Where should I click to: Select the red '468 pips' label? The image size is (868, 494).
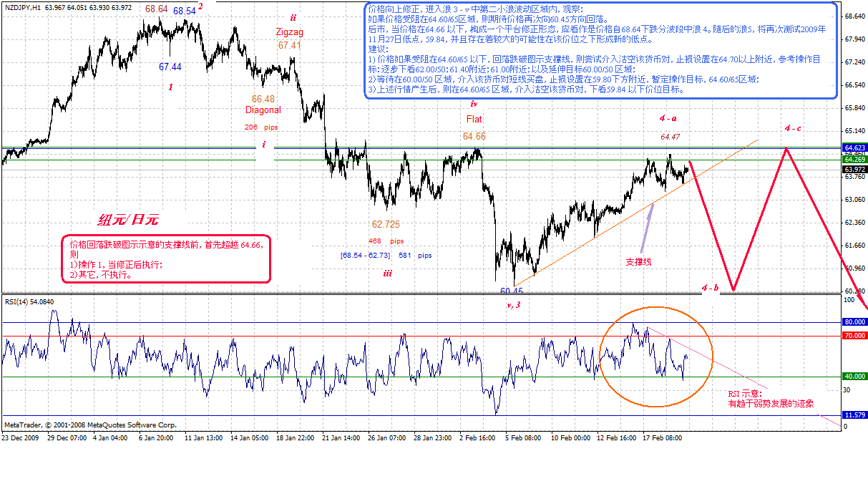coord(386,241)
